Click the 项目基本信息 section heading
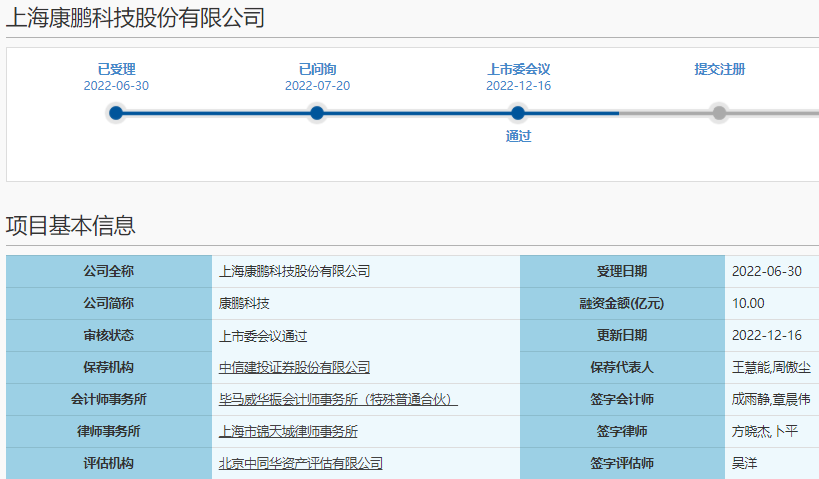This screenshot has height=479, width=819. click(70, 225)
